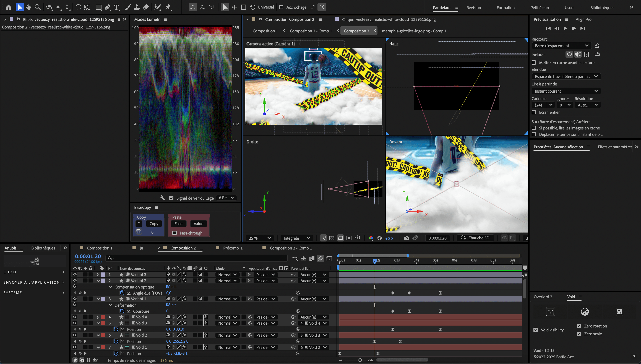Select the Puppet Pin tool

pos(168,7)
